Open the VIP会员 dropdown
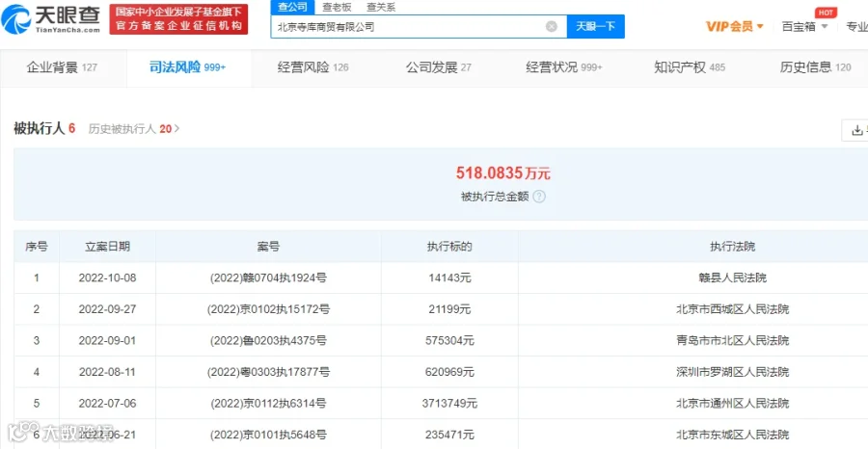 pyautogui.click(x=735, y=27)
